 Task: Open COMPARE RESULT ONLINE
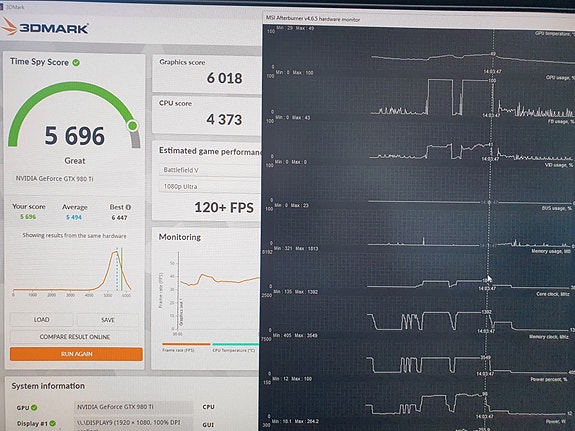[x=74, y=336]
